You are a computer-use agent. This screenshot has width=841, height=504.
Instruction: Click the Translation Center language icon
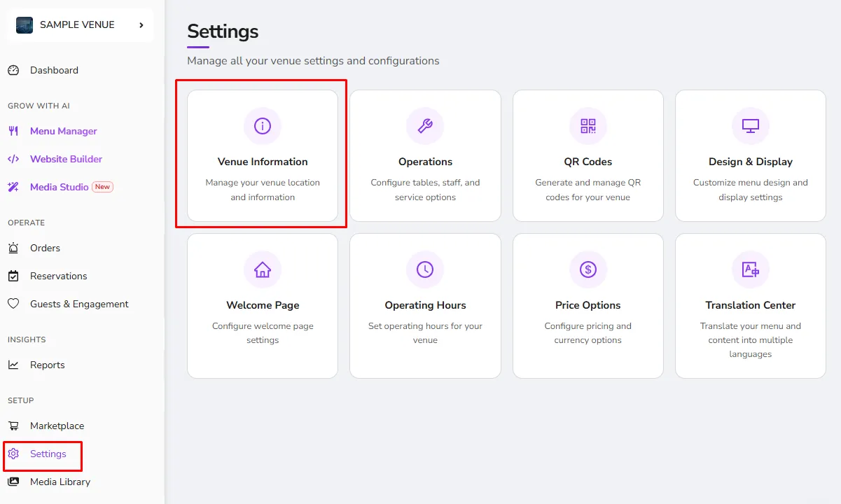point(751,269)
